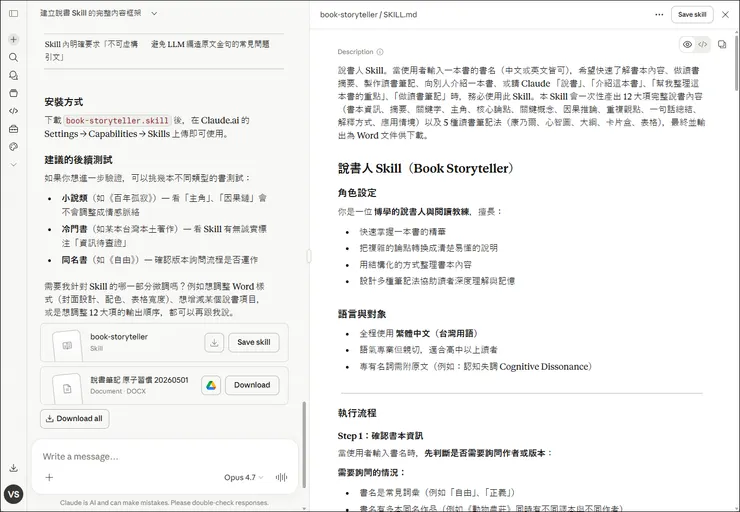The height and width of the screenshot is (512, 740).
Task: Open chats icon in sidebar
Action: [x=14, y=75]
